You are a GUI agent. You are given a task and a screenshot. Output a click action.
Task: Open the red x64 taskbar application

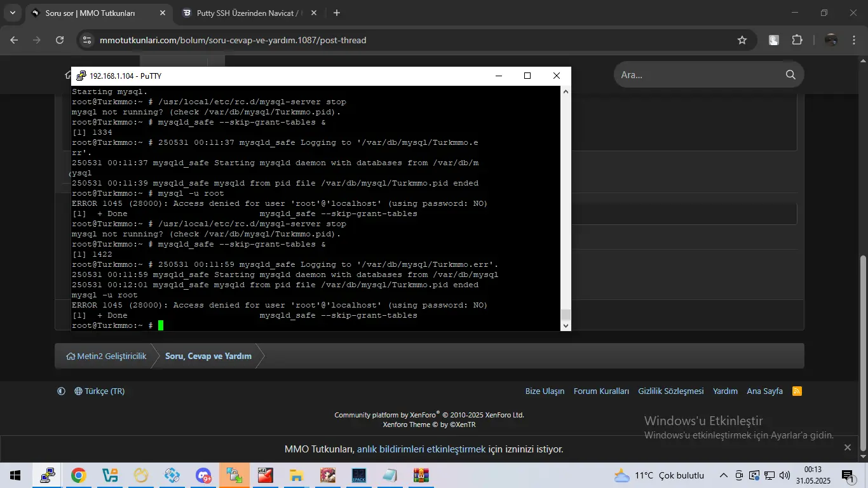pyautogui.click(x=265, y=475)
